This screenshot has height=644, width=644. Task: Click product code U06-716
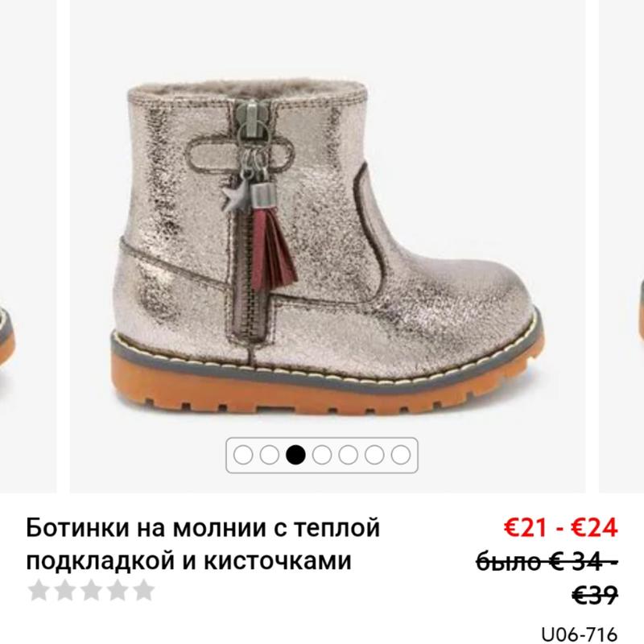pos(580,634)
